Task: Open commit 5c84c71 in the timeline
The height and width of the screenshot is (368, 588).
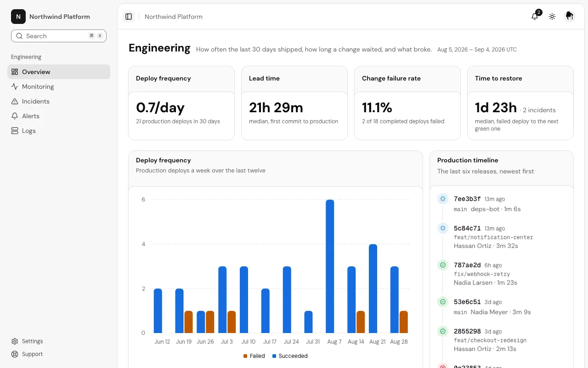Action: click(467, 229)
